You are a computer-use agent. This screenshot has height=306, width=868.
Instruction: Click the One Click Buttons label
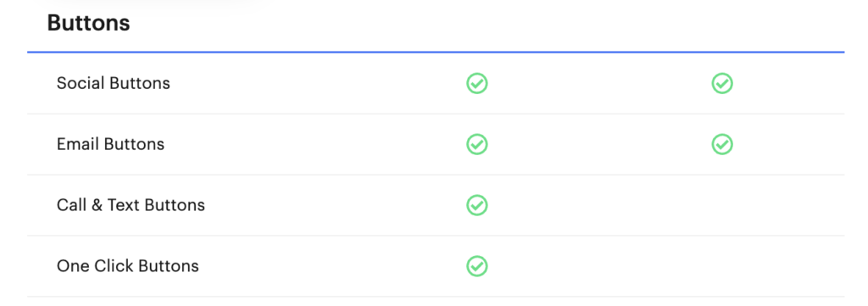click(x=128, y=266)
